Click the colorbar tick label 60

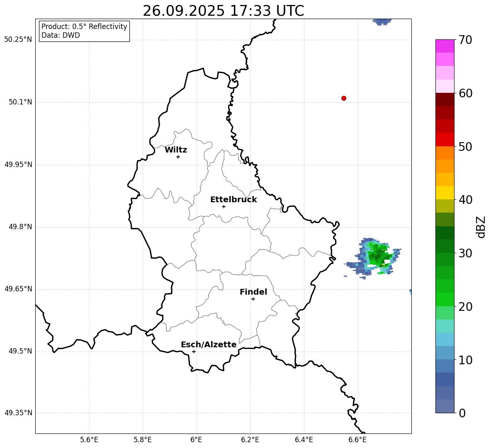coord(465,93)
